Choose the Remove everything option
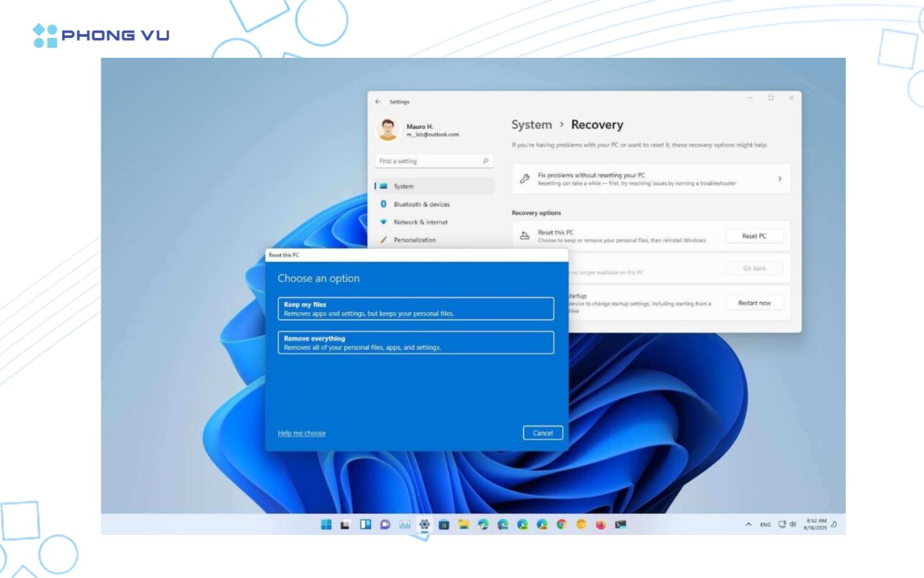The width and height of the screenshot is (924, 578). pyautogui.click(x=415, y=342)
